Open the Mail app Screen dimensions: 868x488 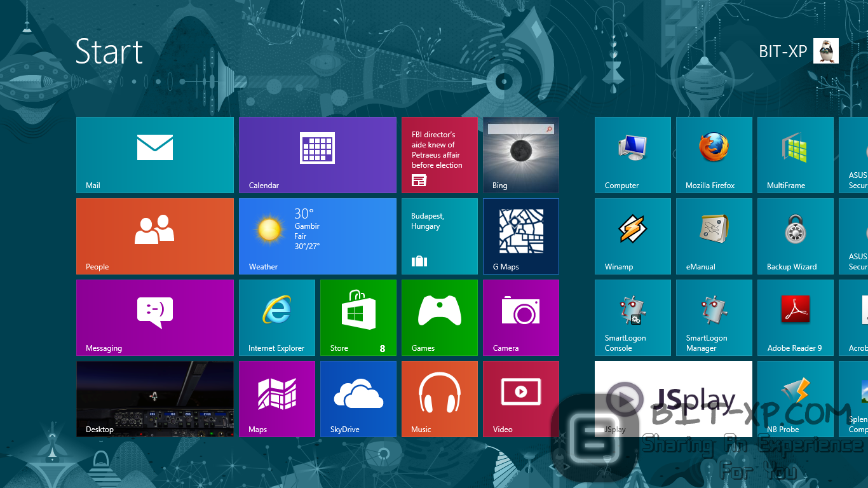(x=154, y=154)
